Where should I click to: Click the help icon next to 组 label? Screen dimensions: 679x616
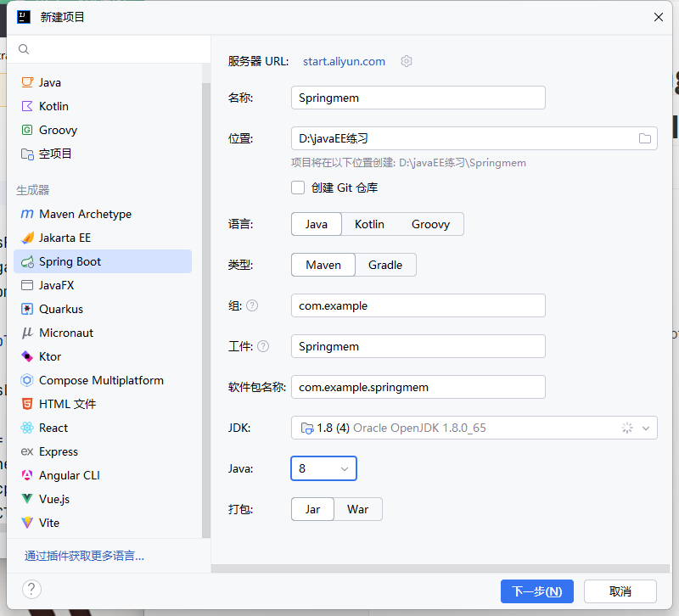point(252,305)
